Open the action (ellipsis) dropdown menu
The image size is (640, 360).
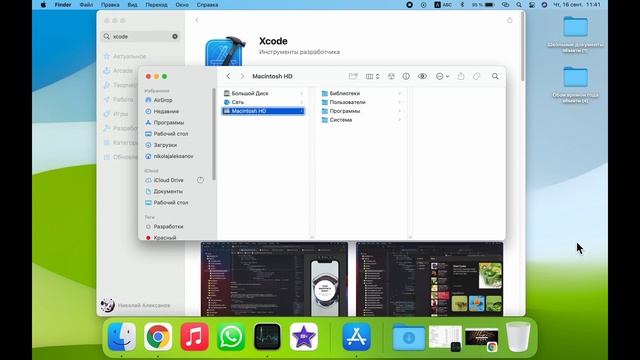point(442,76)
